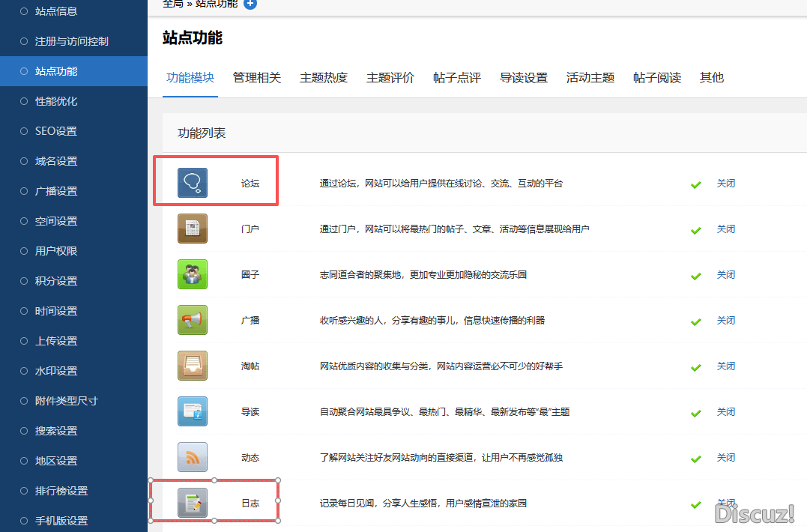Switch to the 管理相关 tab

(257, 78)
